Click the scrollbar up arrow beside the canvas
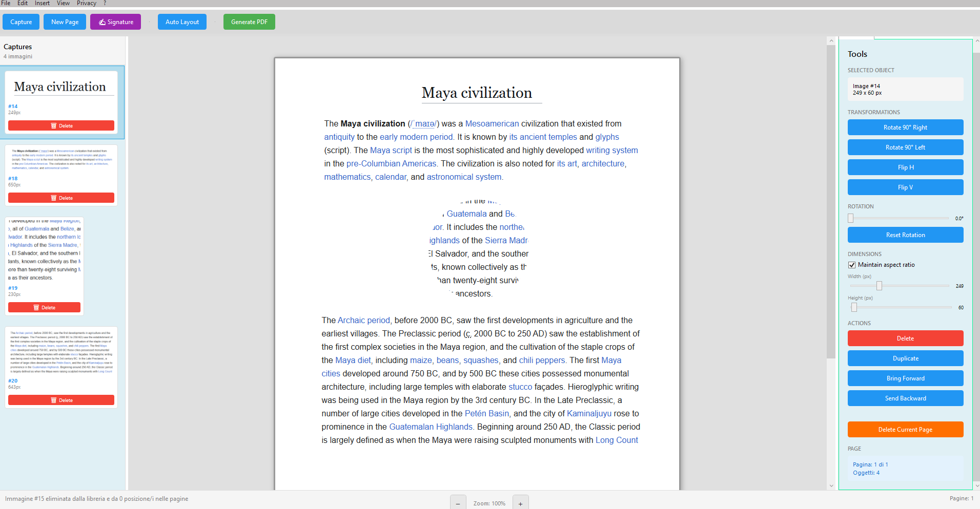Image resolution: width=980 pixels, height=509 pixels. (x=831, y=40)
